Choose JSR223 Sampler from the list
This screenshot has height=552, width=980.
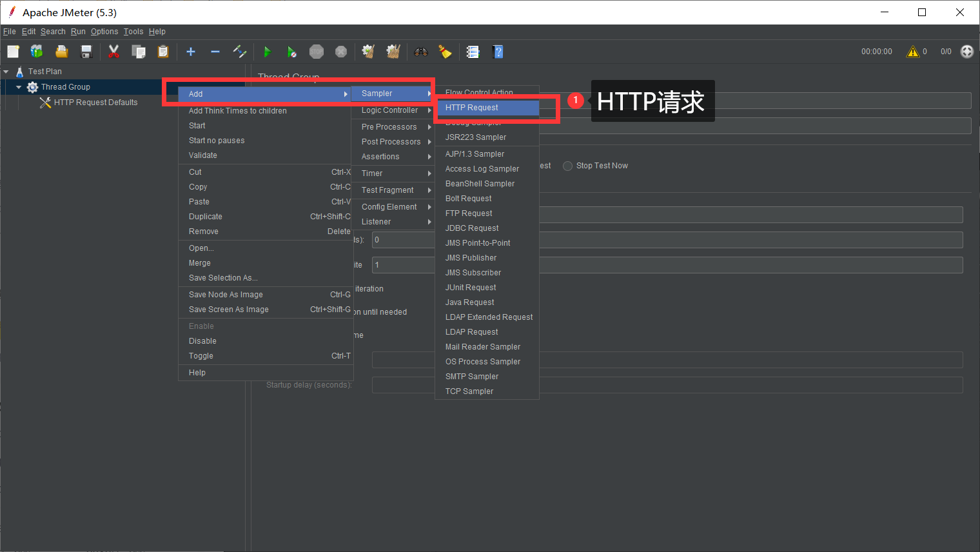point(487,137)
